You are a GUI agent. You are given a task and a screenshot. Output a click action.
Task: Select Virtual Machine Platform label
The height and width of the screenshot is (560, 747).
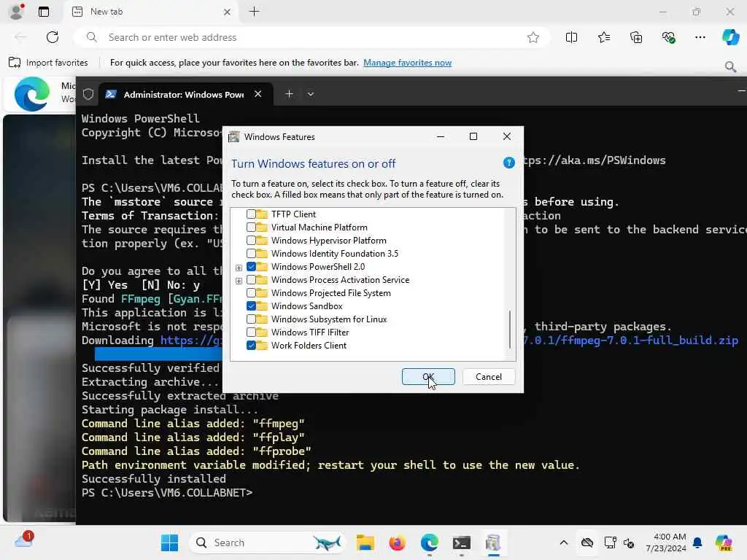(x=320, y=227)
